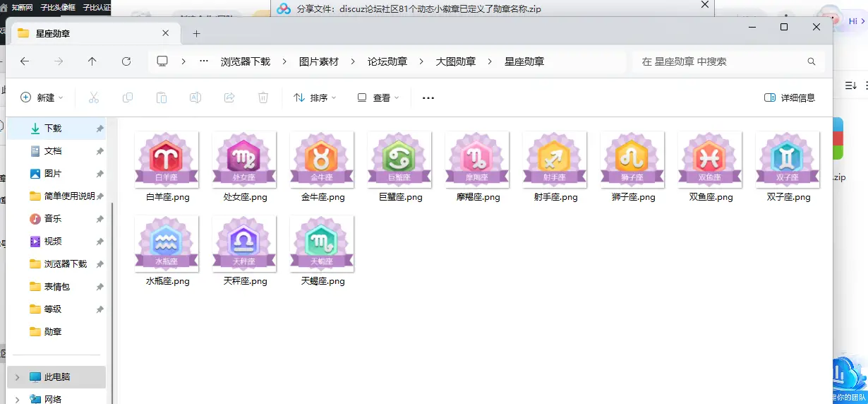Click the Cut scissors icon in toolbar

(x=93, y=97)
